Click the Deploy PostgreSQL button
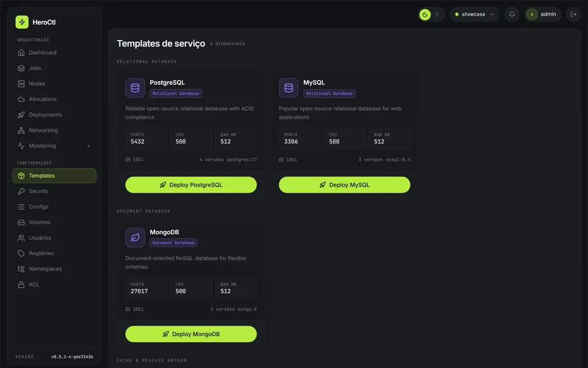 191,185
